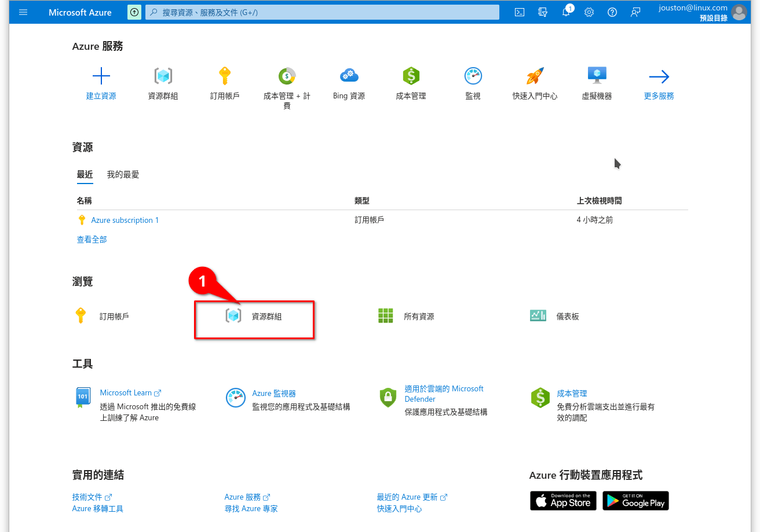Open 成本管理 dollar icon under Azure 服務
Viewport: 760px width, 532px height.
[411, 76]
